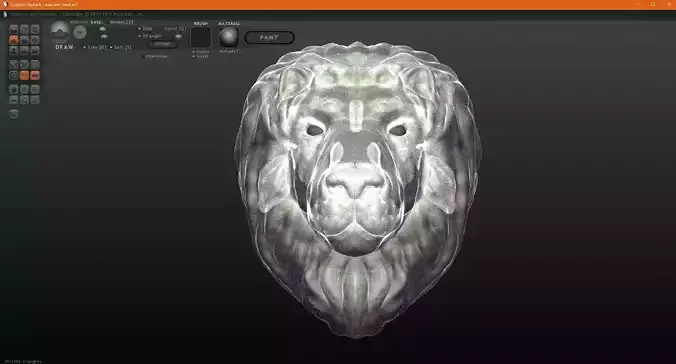Viewport: 676px width, 364px height.
Task: Click the Import mesh icon
Action: coord(35,89)
